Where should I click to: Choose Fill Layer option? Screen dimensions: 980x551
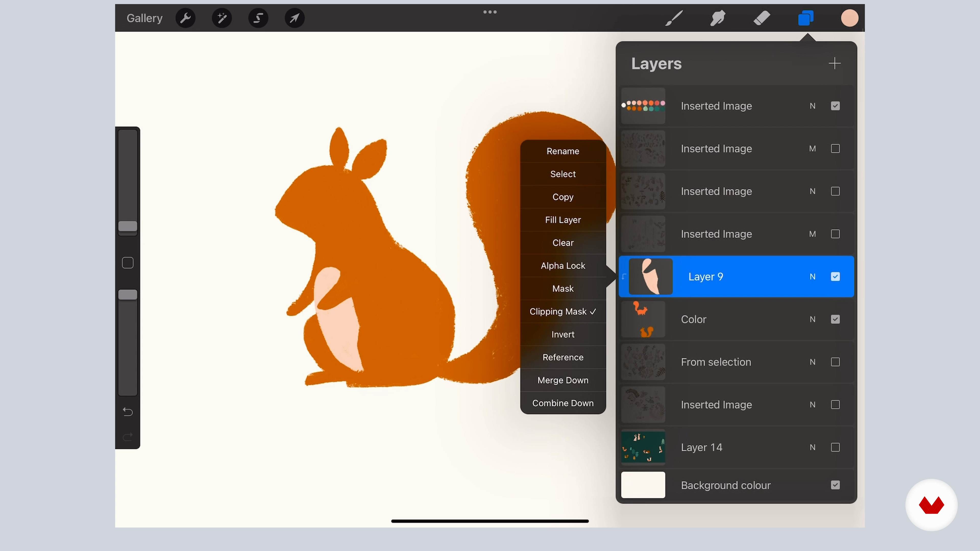coord(563,220)
